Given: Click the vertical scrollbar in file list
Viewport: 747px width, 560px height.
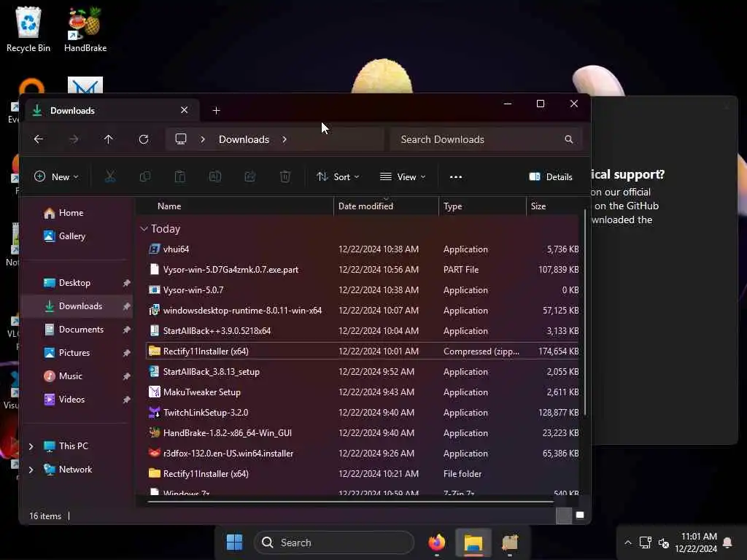Looking at the screenshot, I should point(584,312).
